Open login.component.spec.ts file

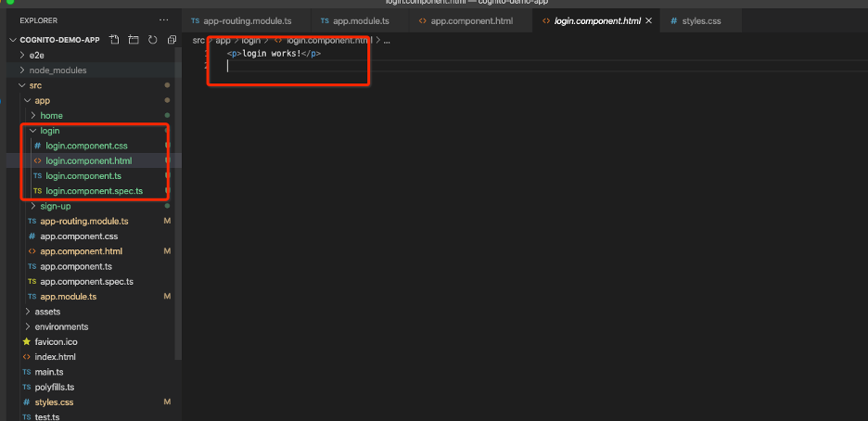click(x=94, y=191)
